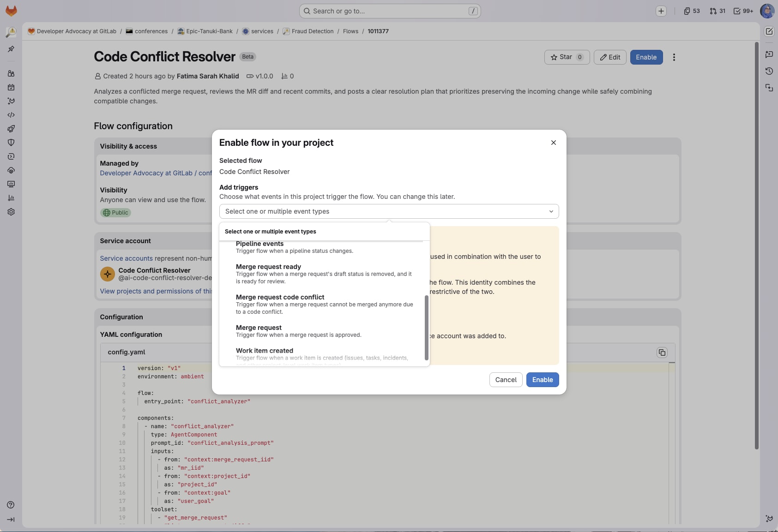Open the Analyze chart sidebar icon
The width and height of the screenshot is (778, 532).
tap(11, 198)
